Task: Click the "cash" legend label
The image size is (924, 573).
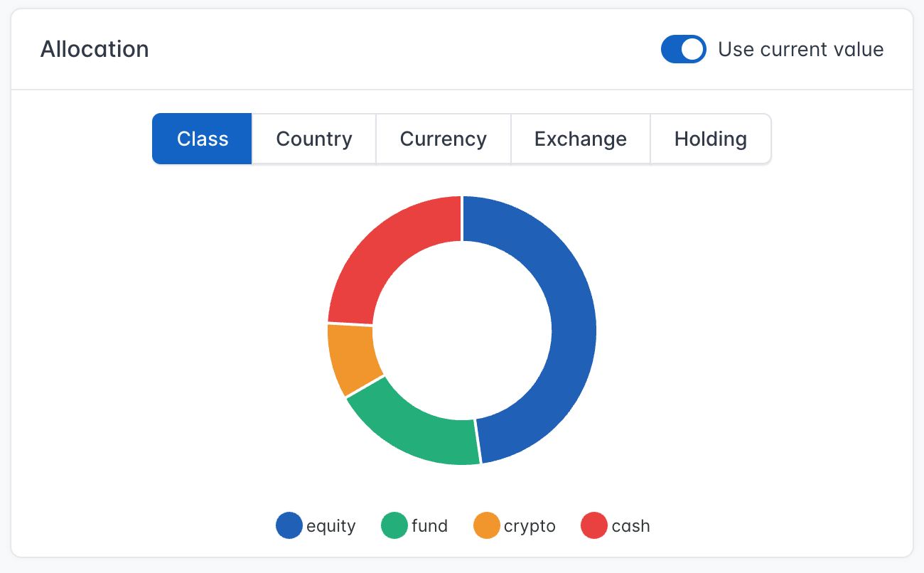Action: coord(631,526)
